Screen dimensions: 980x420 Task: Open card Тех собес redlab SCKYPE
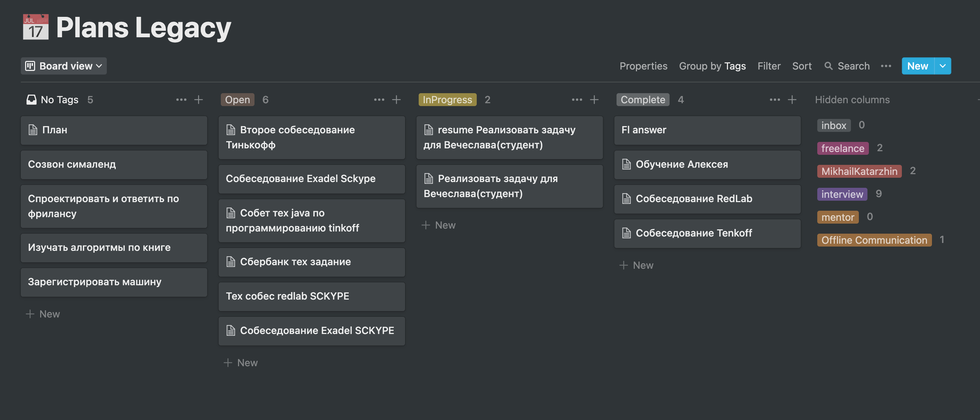(311, 296)
